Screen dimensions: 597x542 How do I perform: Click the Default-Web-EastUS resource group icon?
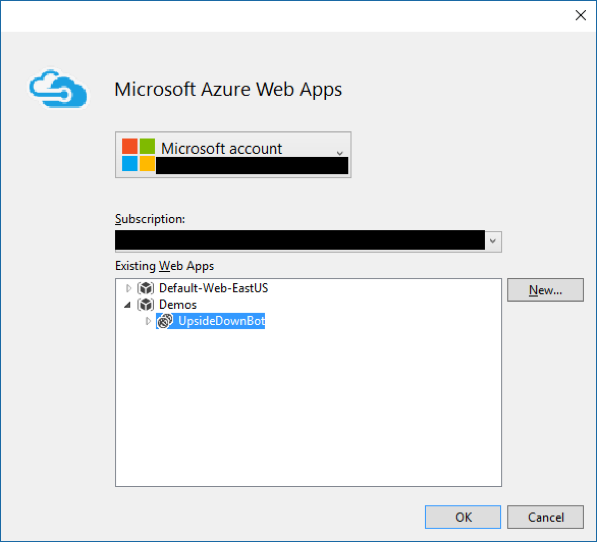(145, 288)
